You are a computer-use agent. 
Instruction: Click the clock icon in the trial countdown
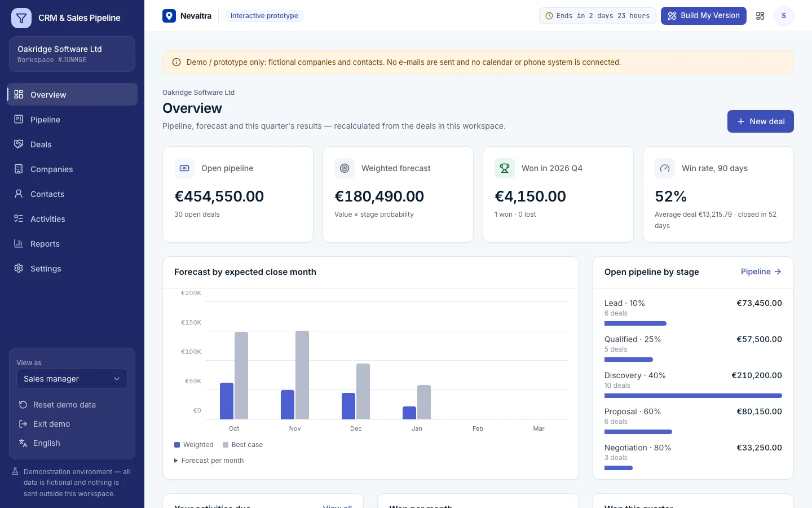click(x=549, y=16)
